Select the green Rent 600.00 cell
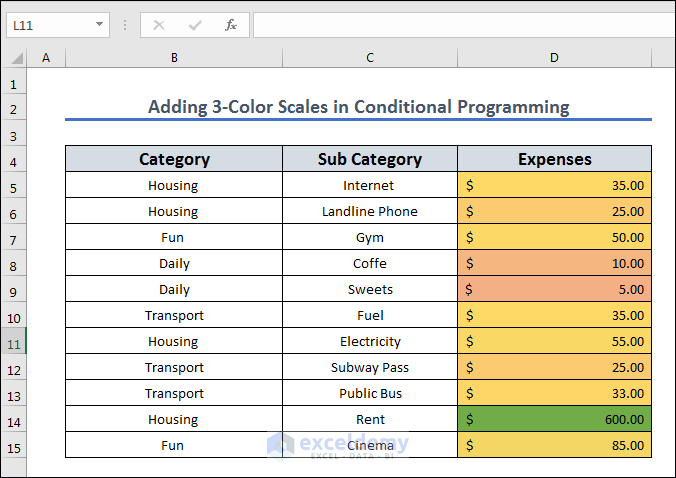Screen dimensions: 676x478 tap(554, 420)
